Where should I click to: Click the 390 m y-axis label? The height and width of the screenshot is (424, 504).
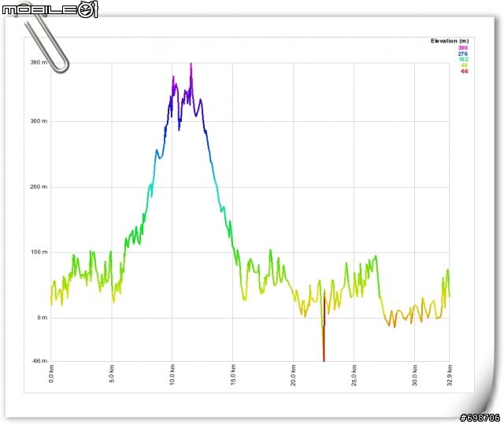pos(39,62)
